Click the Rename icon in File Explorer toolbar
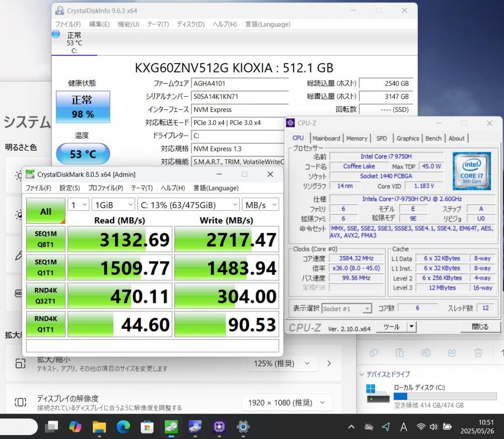 click(x=426, y=353)
